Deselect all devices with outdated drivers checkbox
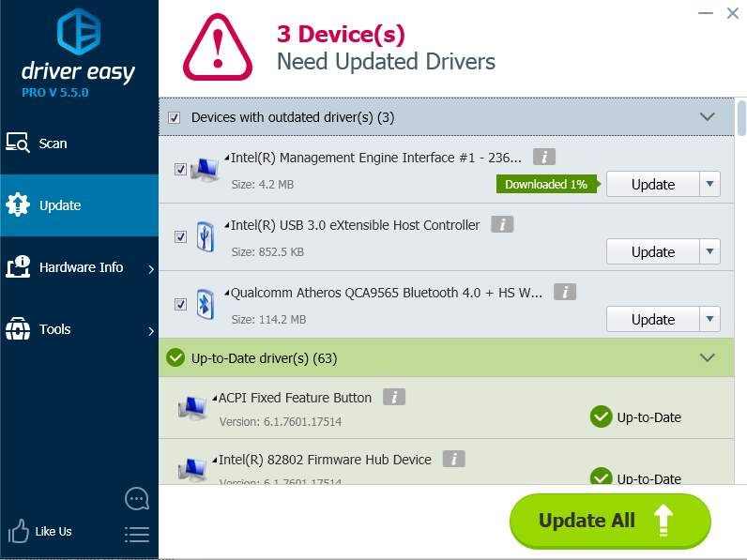 [x=174, y=117]
